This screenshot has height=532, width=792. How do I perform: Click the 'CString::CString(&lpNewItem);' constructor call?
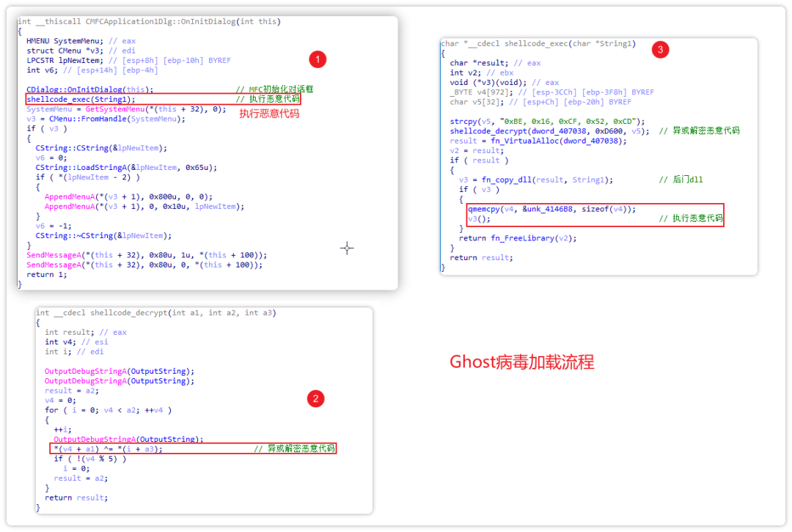click(101, 148)
